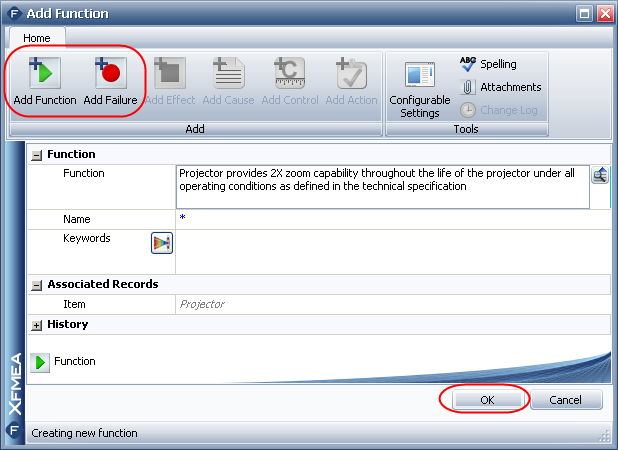Viewport: 618px width, 450px height.
Task: Click the Add Action icon
Action: tap(351, 77)
